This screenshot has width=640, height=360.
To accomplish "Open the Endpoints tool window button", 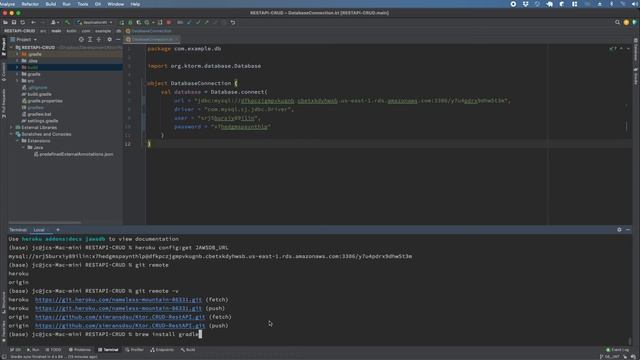I will [x=162, y=350].
